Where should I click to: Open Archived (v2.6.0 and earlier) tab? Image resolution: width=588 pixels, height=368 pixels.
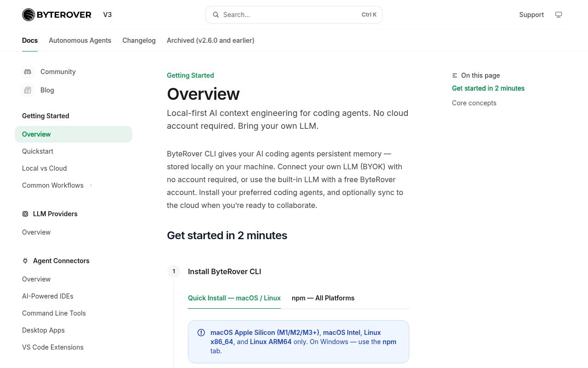point(210,40)
